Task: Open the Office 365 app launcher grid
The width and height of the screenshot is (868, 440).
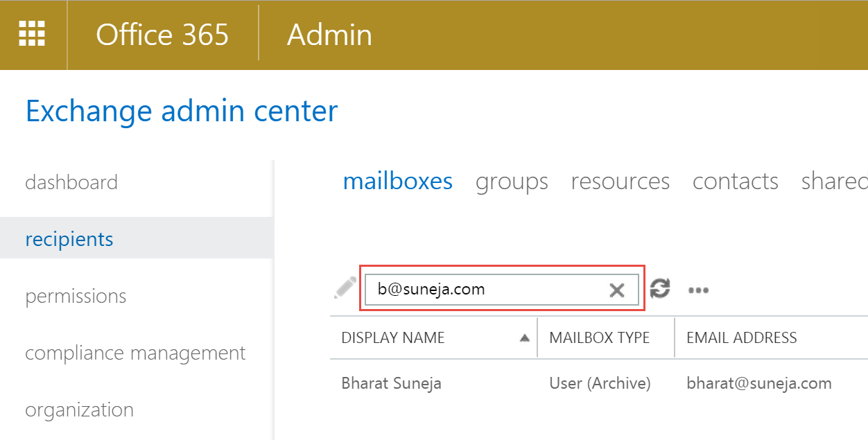Action: pos(32,34)
